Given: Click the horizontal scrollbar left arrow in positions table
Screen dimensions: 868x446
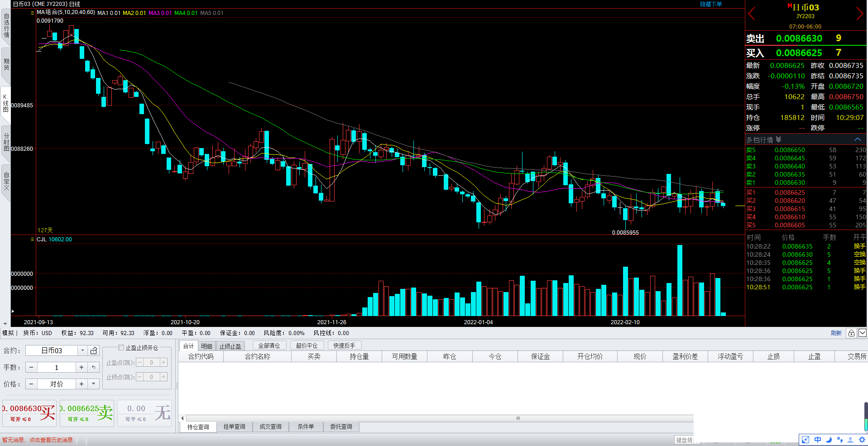Looking at the screenshot, I should (x=182, y=418).
